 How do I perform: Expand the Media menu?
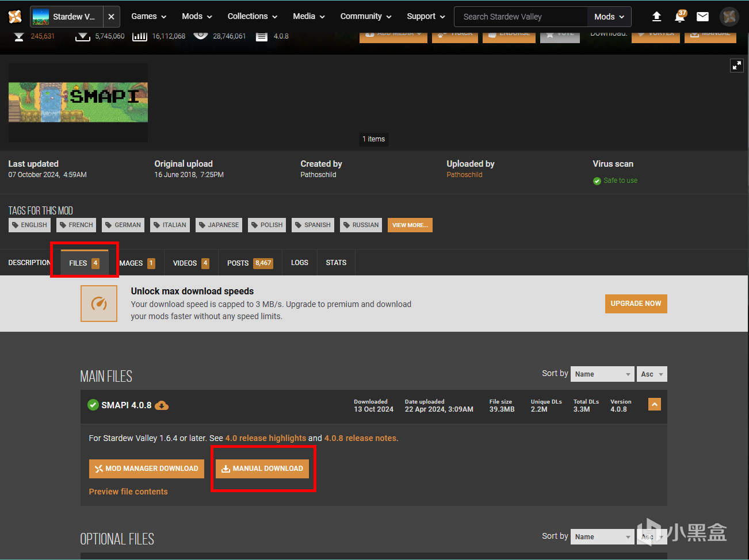click(x=309, y=17)
